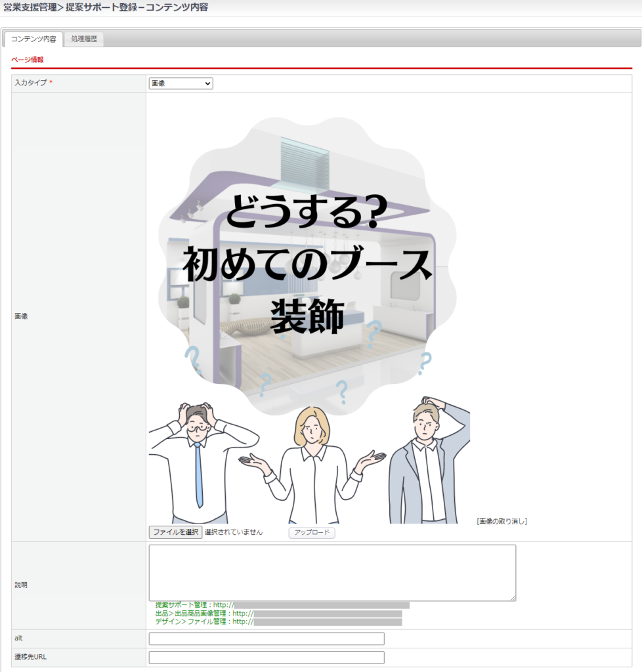Click the 遷移先URL input field
The image size is (642, 672).
pyautogui.click(x=267, y=658)
